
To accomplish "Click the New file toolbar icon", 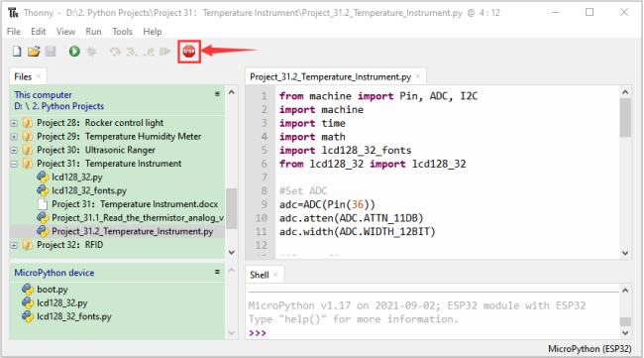I will [x=17, y=52].
